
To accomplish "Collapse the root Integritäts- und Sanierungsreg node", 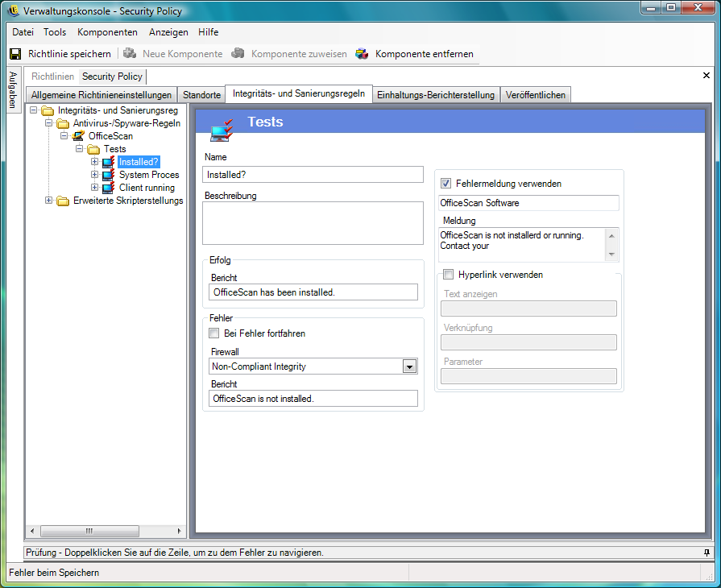I will [34, 110].
